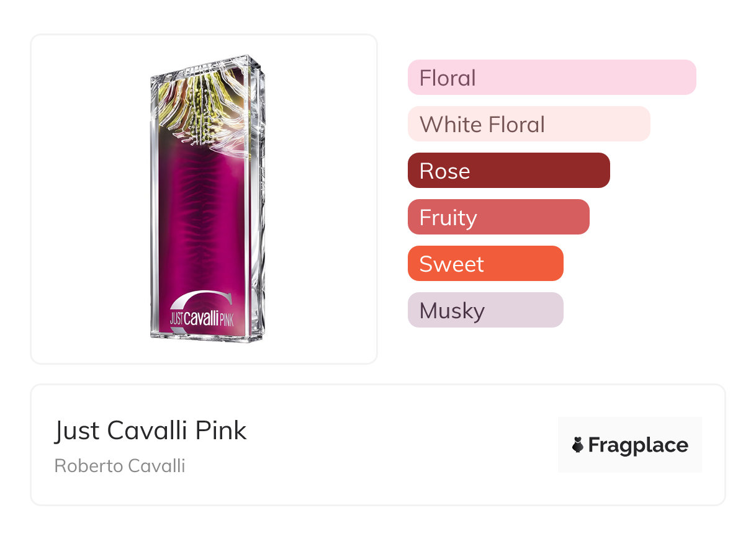Select the Floral accord bar
Viewport: 756px width, 536px height.
(551, 78)
